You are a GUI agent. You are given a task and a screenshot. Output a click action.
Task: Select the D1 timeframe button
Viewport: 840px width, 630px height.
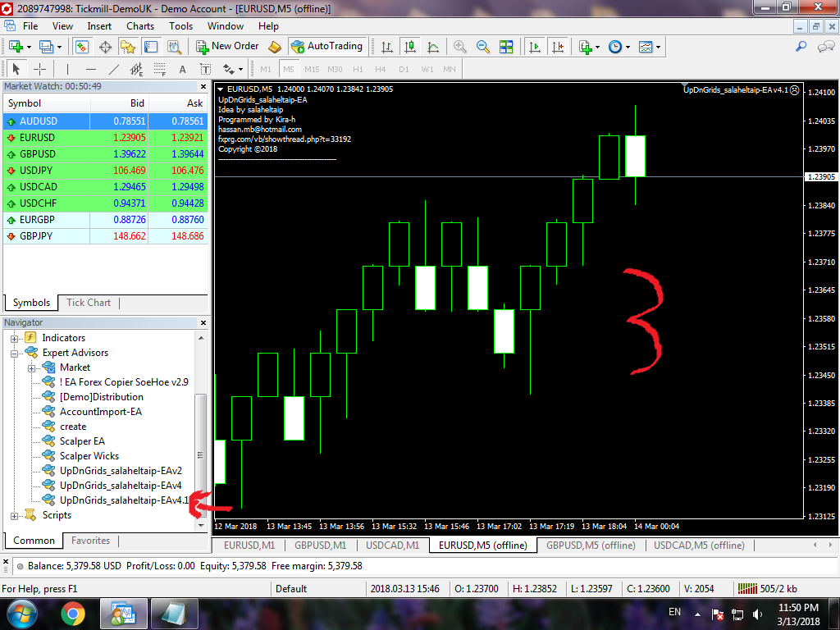tap(404, 69)
